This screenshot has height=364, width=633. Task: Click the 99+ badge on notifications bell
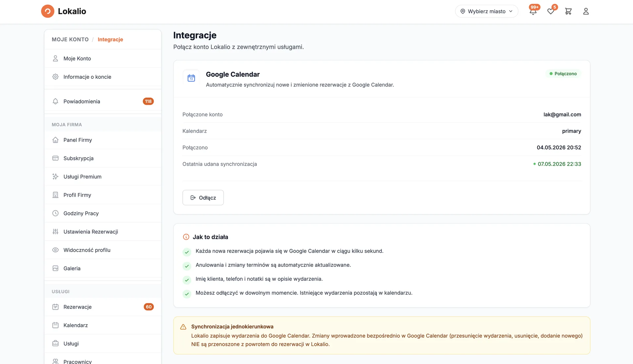click(534, 7)
